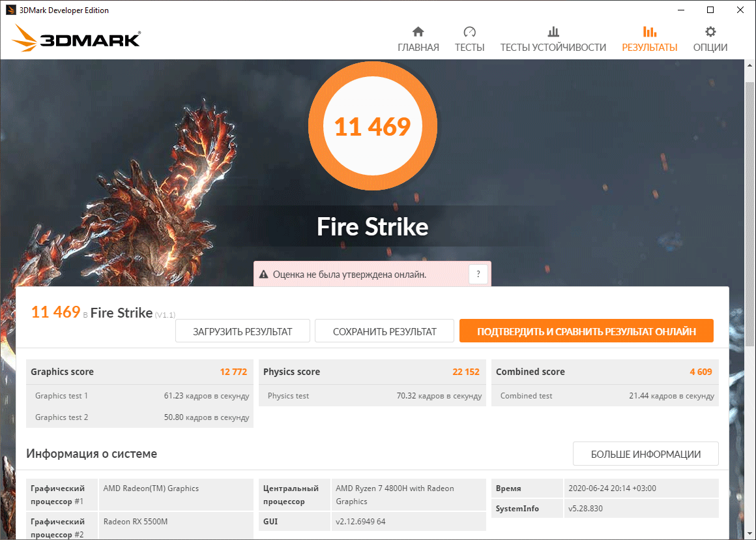Click the question mark help button
The image size is (756, 540).
(478, 274)
